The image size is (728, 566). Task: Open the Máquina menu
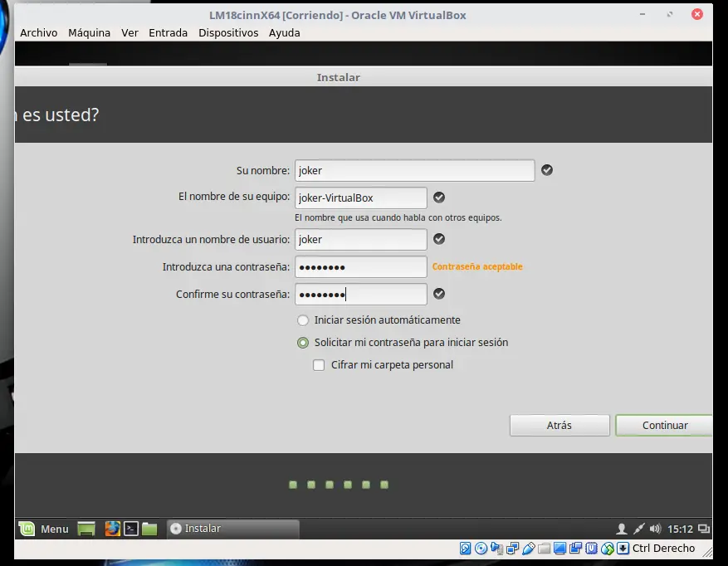click(x=89, y=33)
